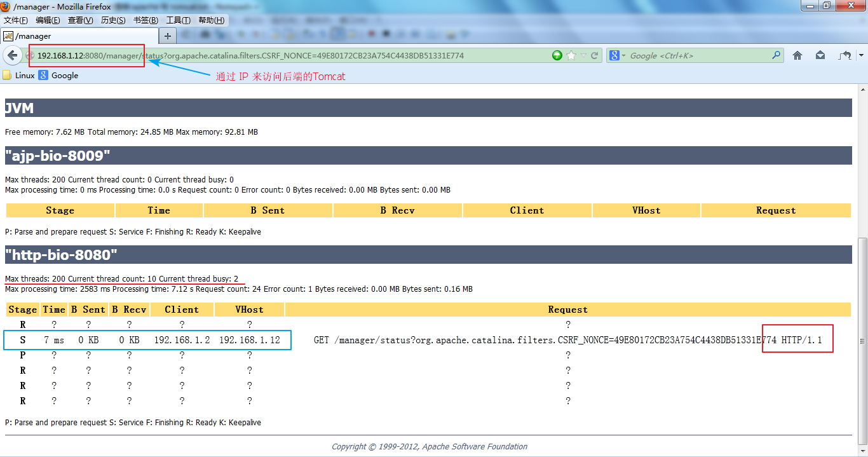Open the 查看(V) menu
Screen dimensions: 868x457
[81, 20]
